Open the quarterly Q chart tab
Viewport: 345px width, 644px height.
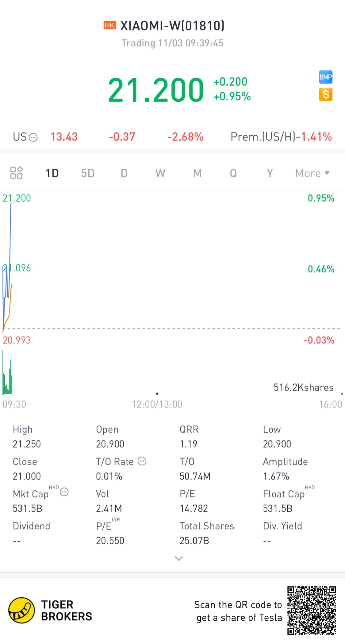[x=233, y=173]
